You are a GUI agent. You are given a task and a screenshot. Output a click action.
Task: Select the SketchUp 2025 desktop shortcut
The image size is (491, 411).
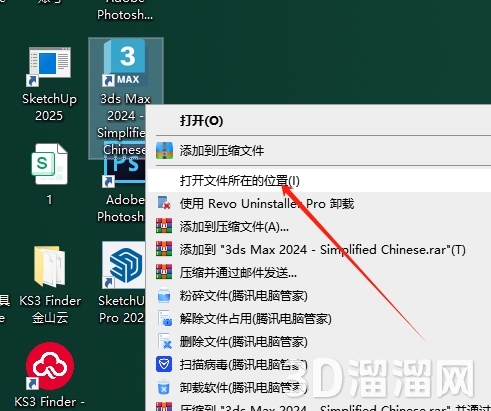pos(49,83)
